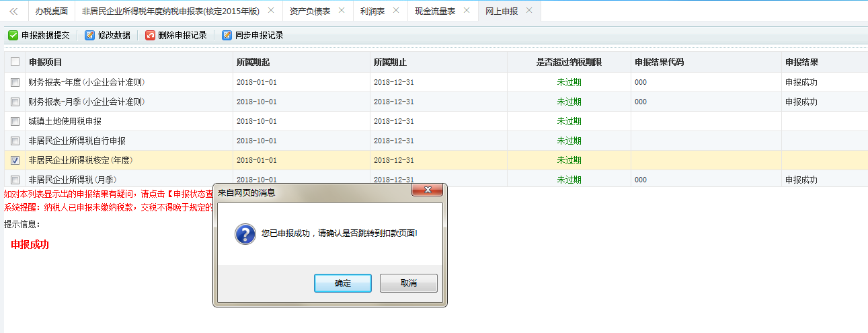
Task: Open the 非居民企业所得税年度纳税申报表 tab
Action: tap(171, 11)
